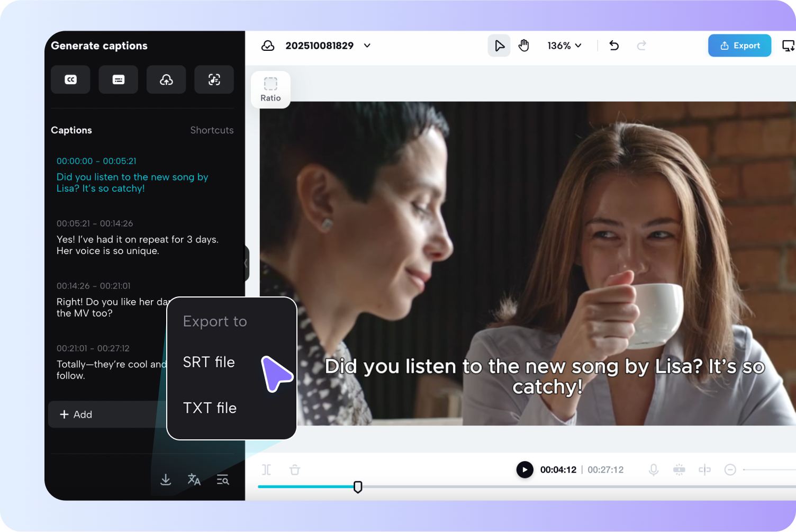The image size is (796, 532).
Task: Switch to the hand pan tool
Action: pos(524,46)
